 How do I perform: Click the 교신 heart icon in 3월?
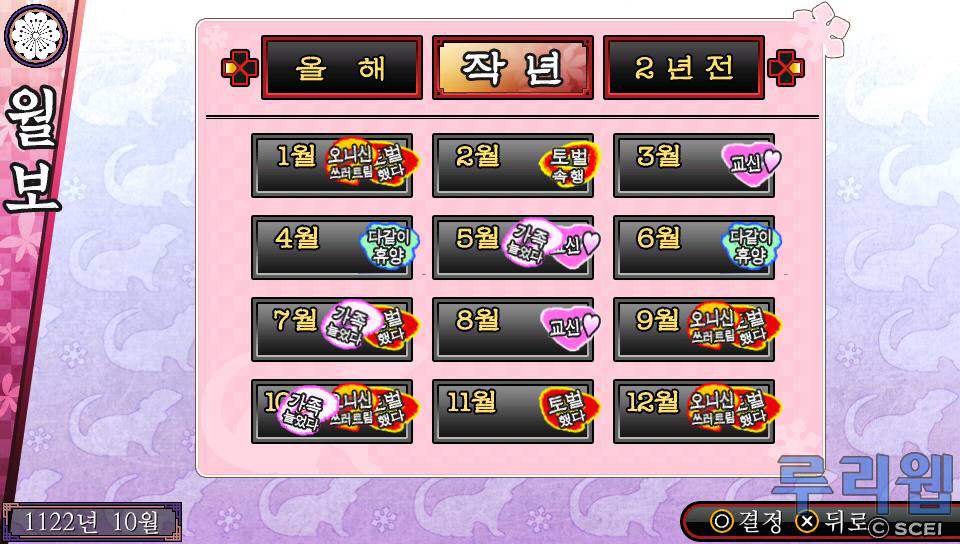pyautogui.click(x=751, y=164)
